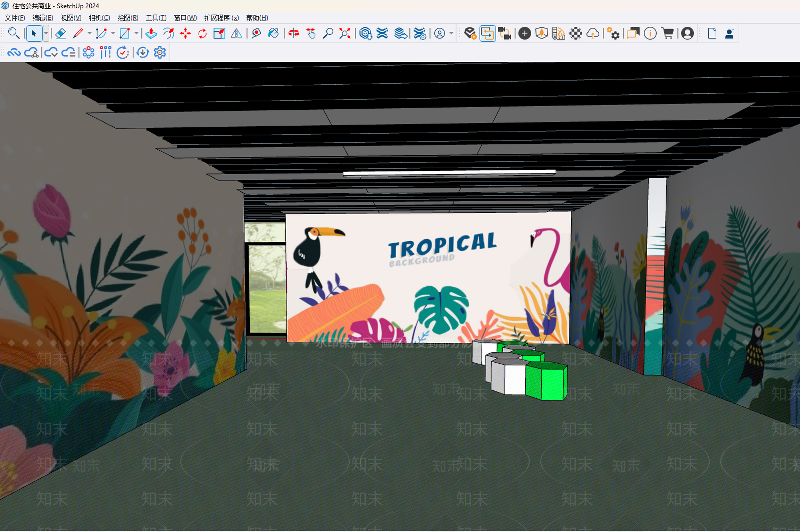Choose the Move tool with red arrows
The height and width of the screenshot is (532, 800).
[185, 33]
